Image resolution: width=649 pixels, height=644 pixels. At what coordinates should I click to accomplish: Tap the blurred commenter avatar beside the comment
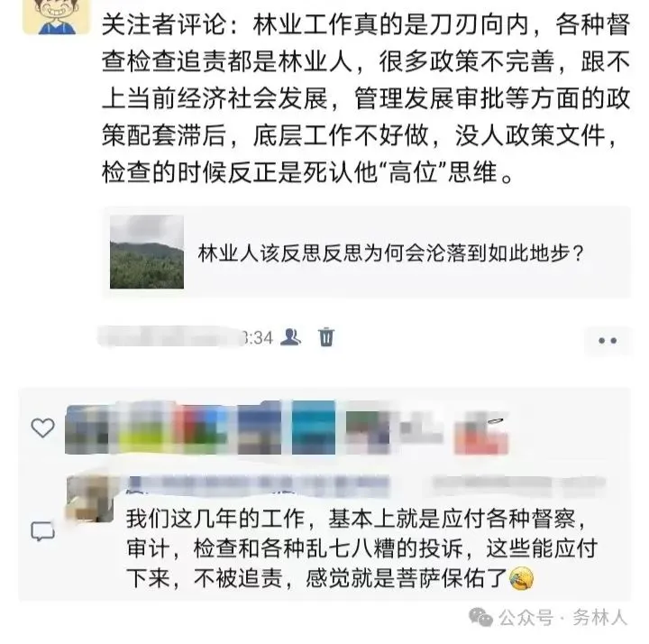[x=90, y=499]
